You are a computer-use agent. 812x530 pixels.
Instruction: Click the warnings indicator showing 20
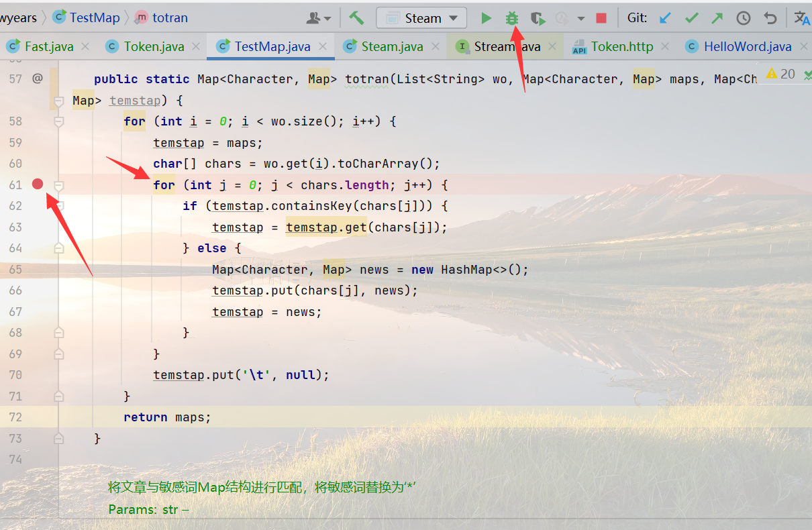pos(782,74)
